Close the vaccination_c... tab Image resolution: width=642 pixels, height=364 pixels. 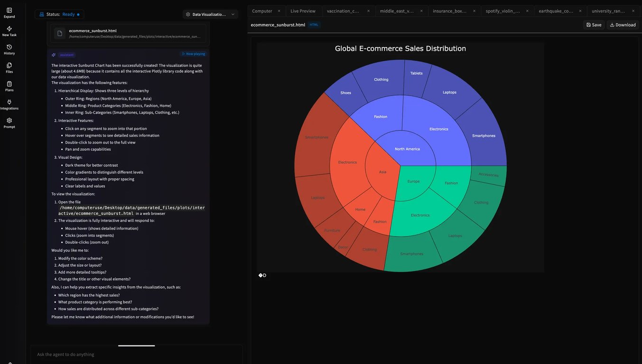pos(368,11)
